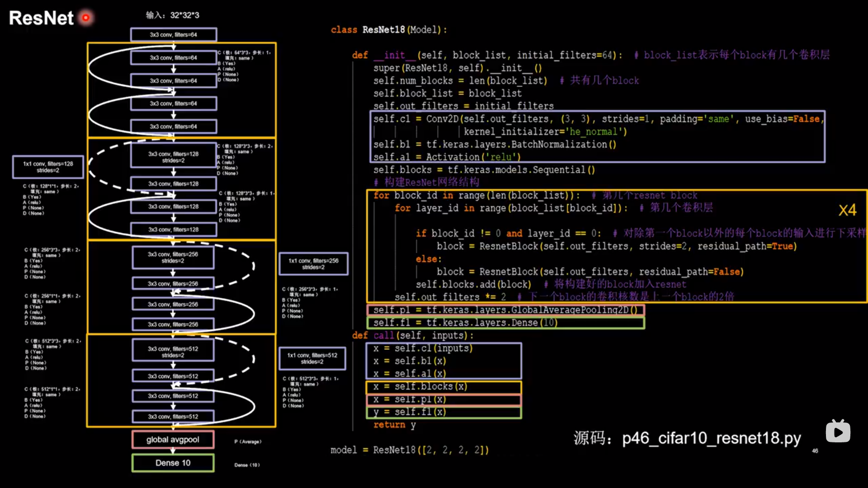Click the self.a1 = Activation('relu') line
This screenshot has width=868, height=488.
click(447, 157)
